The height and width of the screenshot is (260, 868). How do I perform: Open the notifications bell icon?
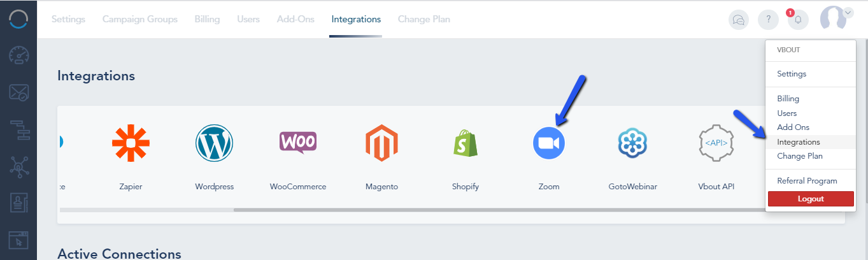pos(798,20)
